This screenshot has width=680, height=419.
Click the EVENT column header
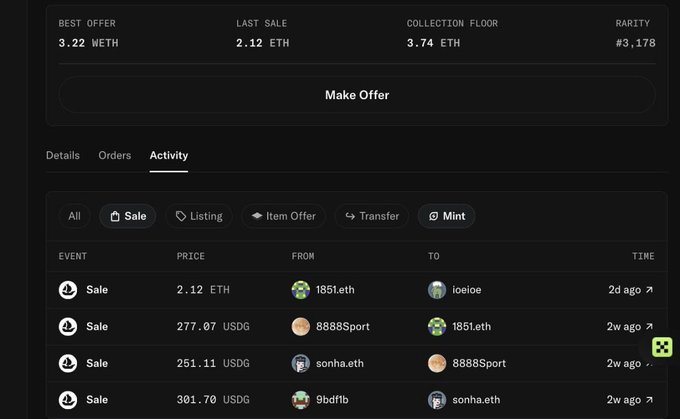pyautogui.click(x=72, y=256)
